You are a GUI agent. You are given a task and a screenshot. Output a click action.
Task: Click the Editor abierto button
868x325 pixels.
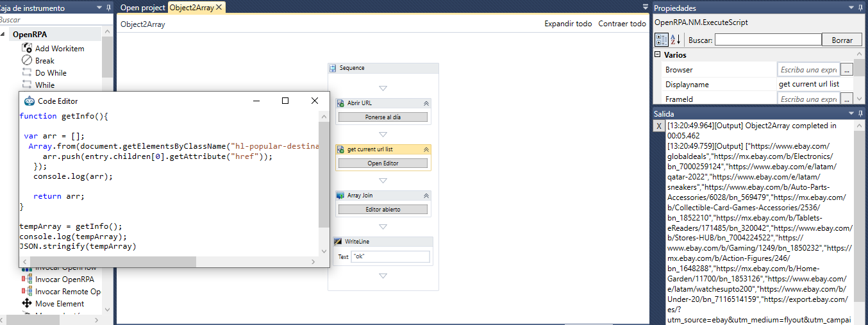383,210
